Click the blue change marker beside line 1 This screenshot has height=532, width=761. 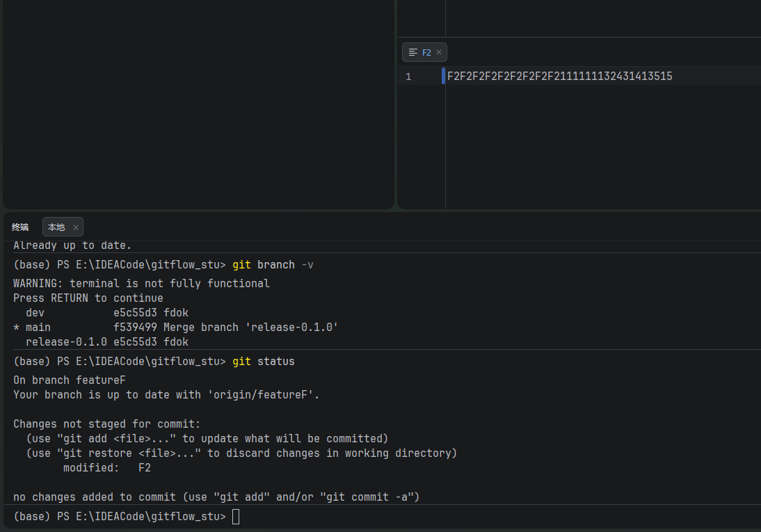[x=443, y=76]
